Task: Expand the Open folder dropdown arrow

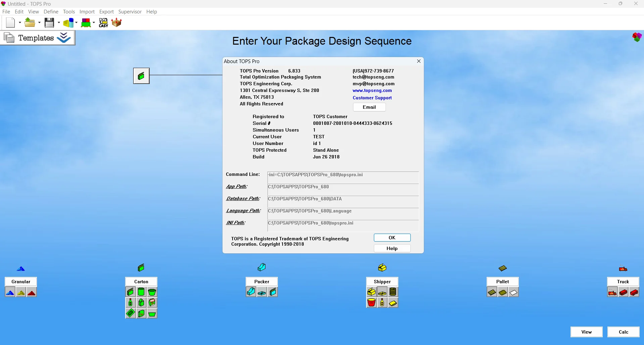Action: click(x=39, y=23)
